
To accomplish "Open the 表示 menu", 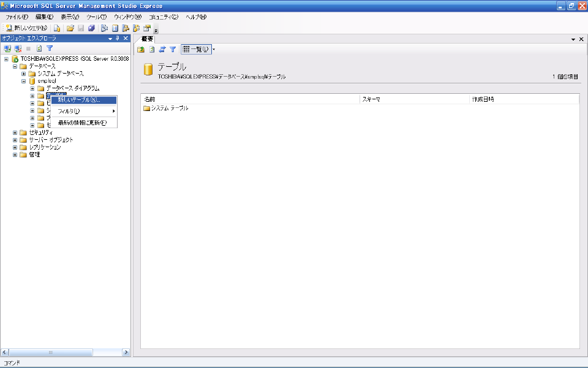I will pos(70,17).
